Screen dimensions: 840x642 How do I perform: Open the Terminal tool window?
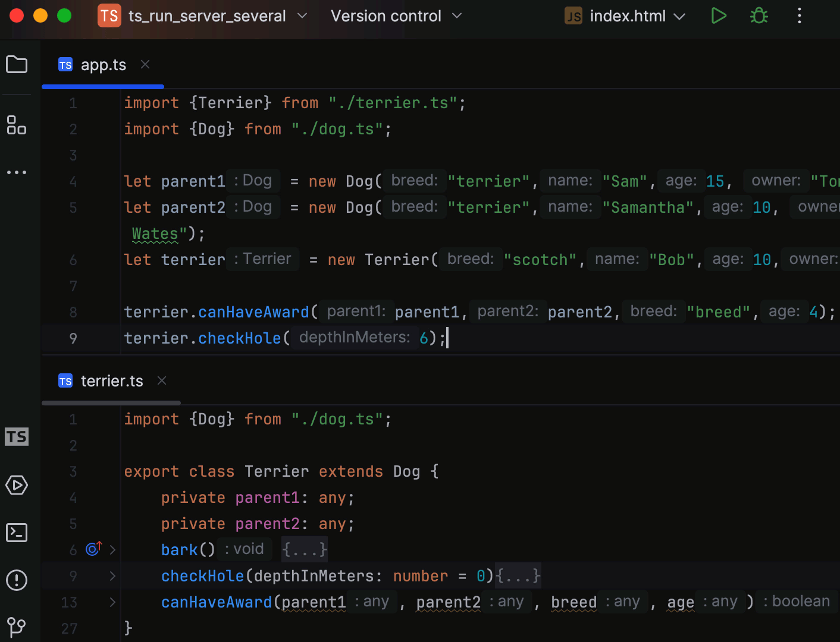coord(17,533)
